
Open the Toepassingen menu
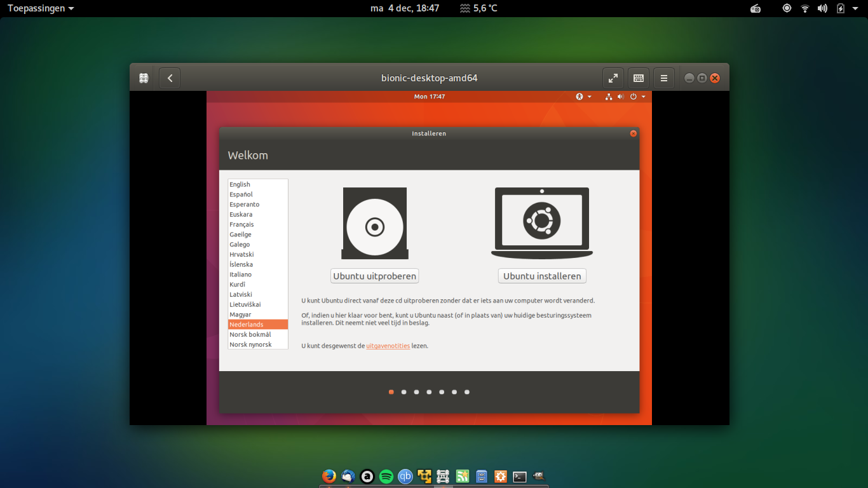pos(41,8)
